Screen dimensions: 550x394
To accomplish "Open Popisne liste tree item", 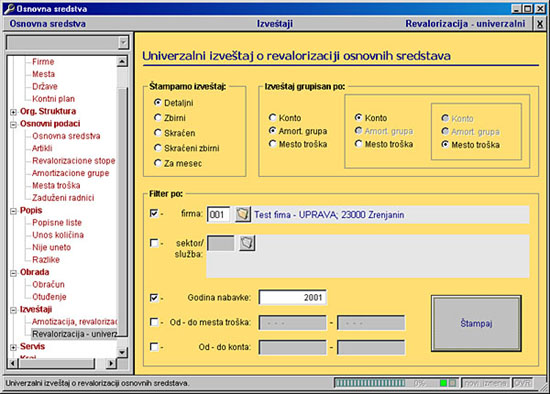I will [57, 222].
